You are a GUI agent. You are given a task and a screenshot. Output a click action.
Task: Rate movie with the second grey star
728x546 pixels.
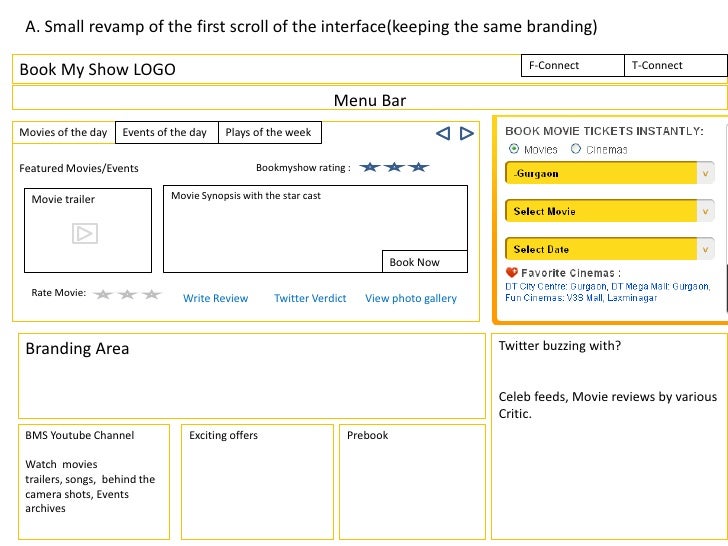[x=127, y=294]
